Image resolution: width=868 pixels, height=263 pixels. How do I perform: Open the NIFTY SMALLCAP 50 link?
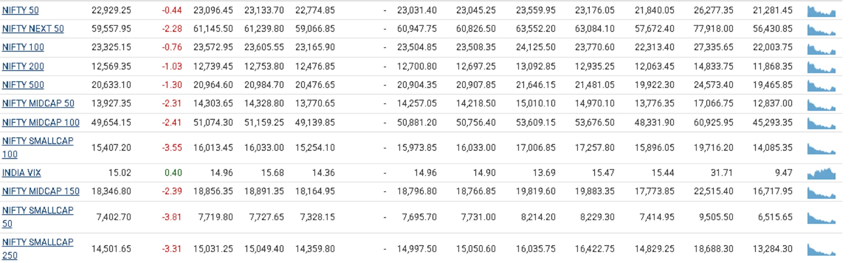click(x=37, y=211)
